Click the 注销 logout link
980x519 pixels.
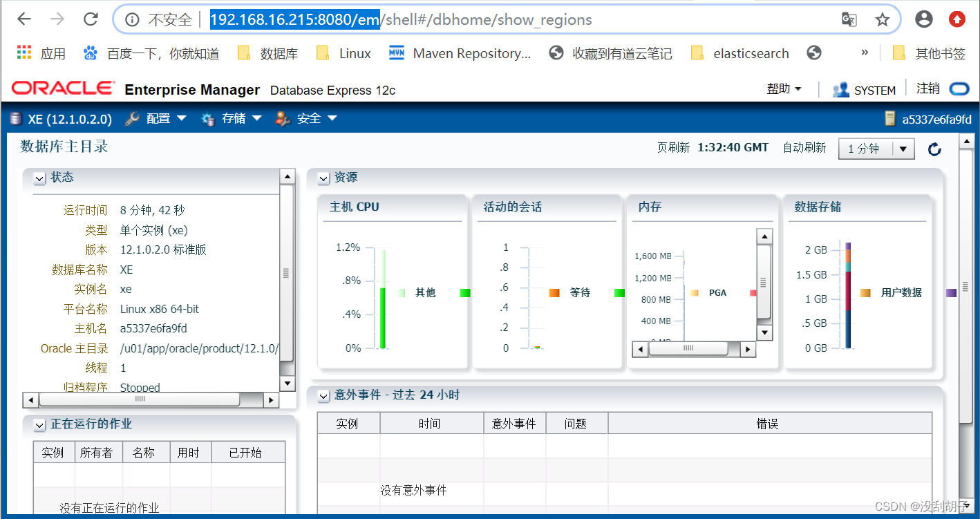coord(928,88)
